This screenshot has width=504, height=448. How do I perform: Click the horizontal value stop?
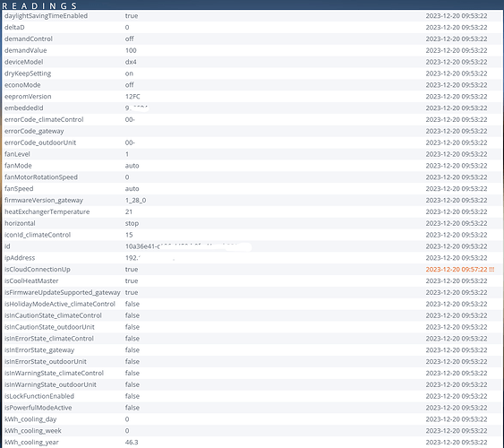(x=132, y=223)
